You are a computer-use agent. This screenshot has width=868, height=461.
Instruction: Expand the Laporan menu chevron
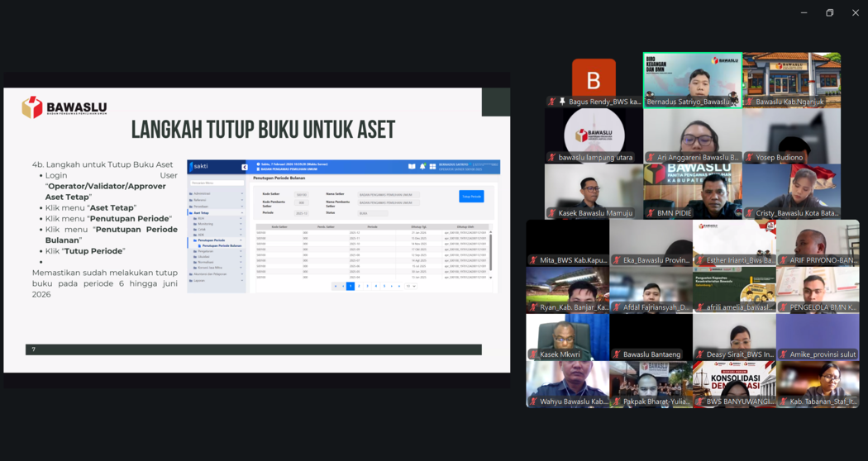[241, 281]
